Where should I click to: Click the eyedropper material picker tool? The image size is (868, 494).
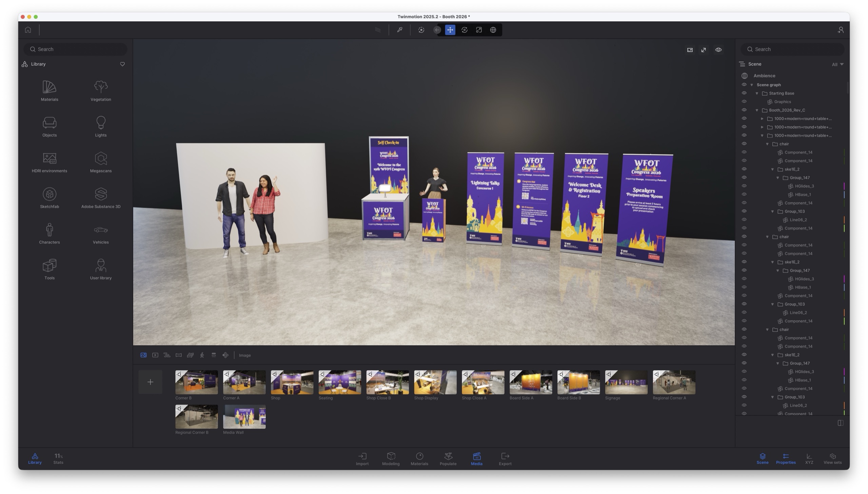tap(399, 30)
